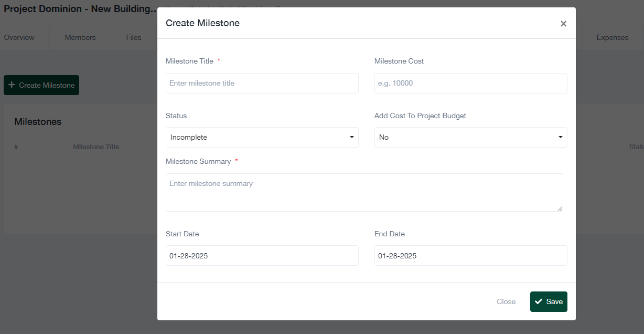644x334 pixels.
Task: Click the checkmark icon on Save button
Action: [539, 301]
